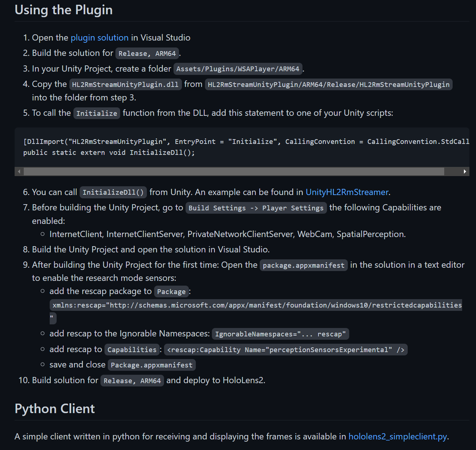Open hololens2_simpleclient.py link
The width and height of the screenshot is (476, 450).
point(398,436)
